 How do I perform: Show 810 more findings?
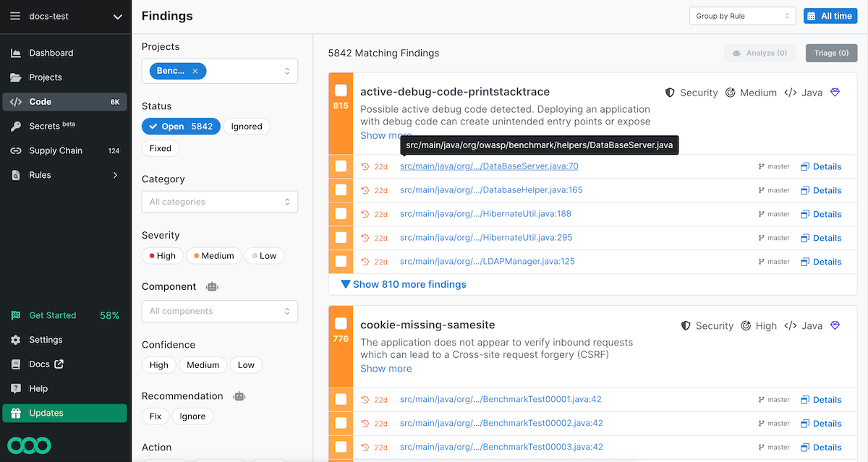point(404,284)
